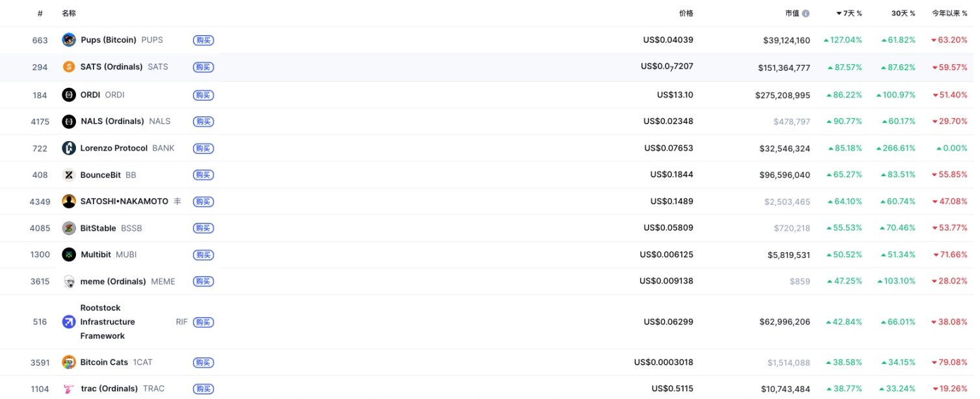The image size is (980, 399).
Task: Open the trac (Ordinals) coin link
Action: (x=109, y=389)
